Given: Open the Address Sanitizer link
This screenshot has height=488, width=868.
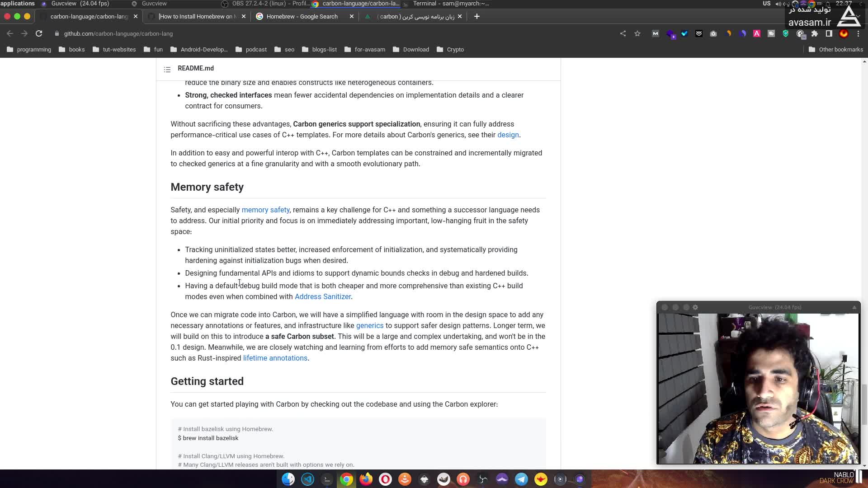Looking at the screenshot, I should pyautogui.click(x=322, y=296).
